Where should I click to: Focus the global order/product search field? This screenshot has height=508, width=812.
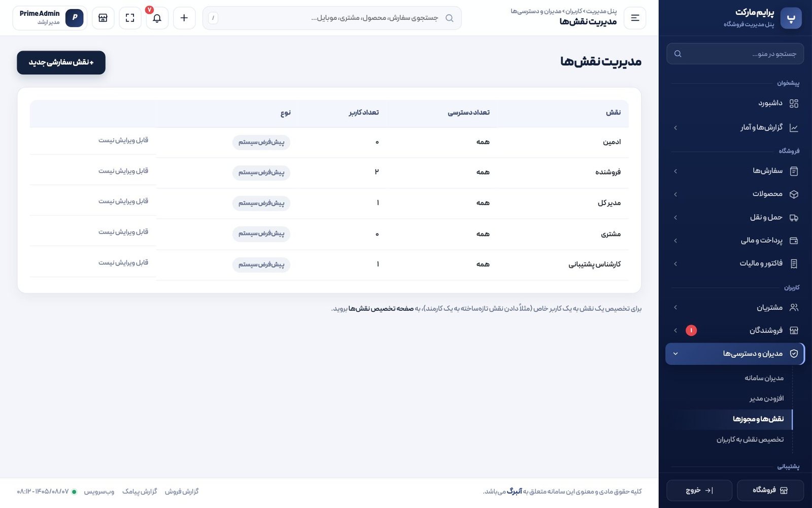332,18
